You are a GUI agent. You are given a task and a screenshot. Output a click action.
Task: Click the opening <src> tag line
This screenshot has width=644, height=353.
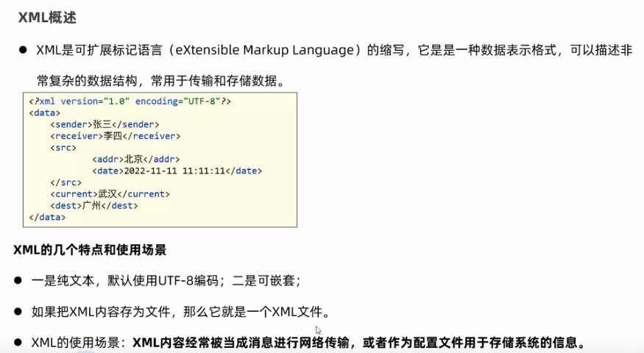coord(63,148)
